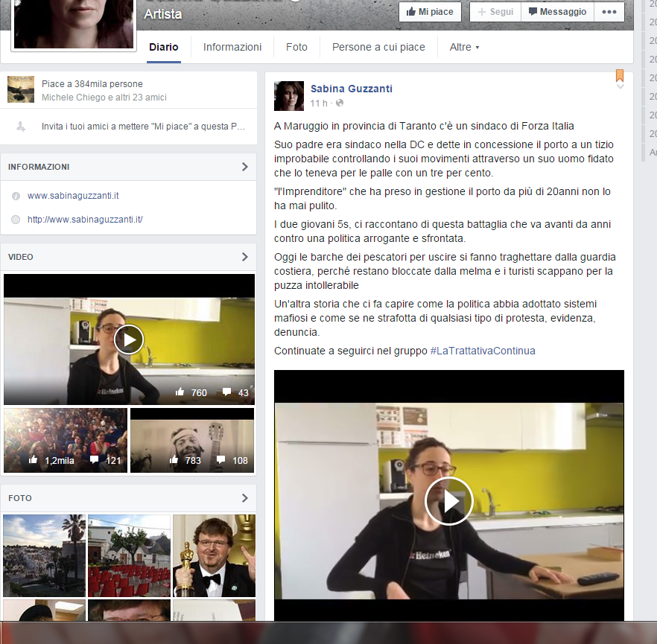Viewport: 657px width, 644px height.
Task: Open the Persone a cui piace tab
Action: click(378, 47)
